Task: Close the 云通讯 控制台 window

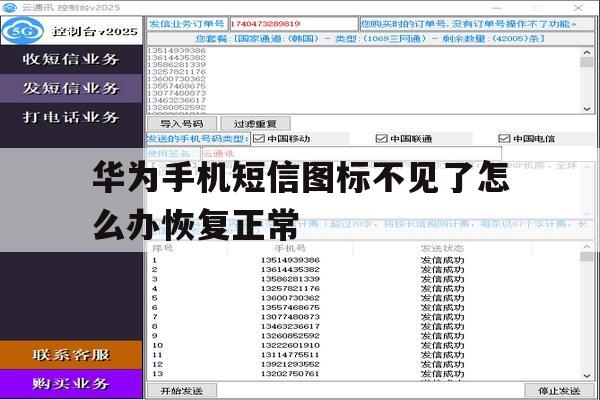Action: (578, 7)
